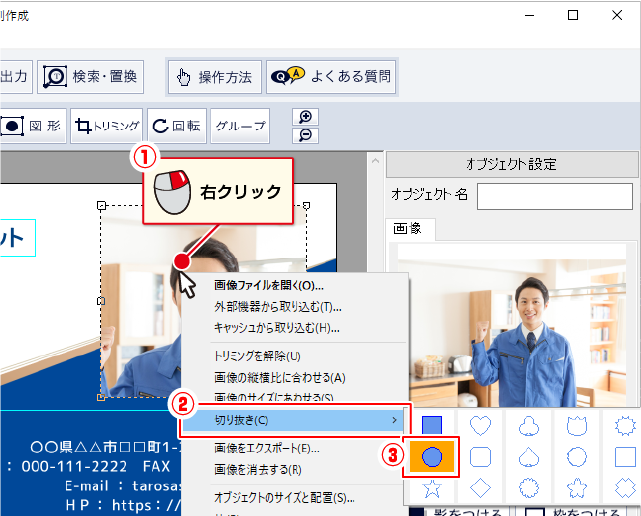Select 画像の縦横比に合わせる(A) menu item
The image size is (641, 516).
click(280, 377)
